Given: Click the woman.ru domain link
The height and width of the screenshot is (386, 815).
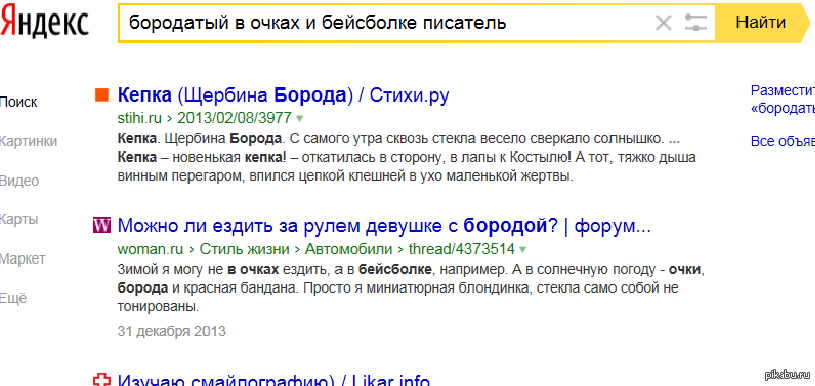Looking at the screenshot, I should tap(150, 249).
